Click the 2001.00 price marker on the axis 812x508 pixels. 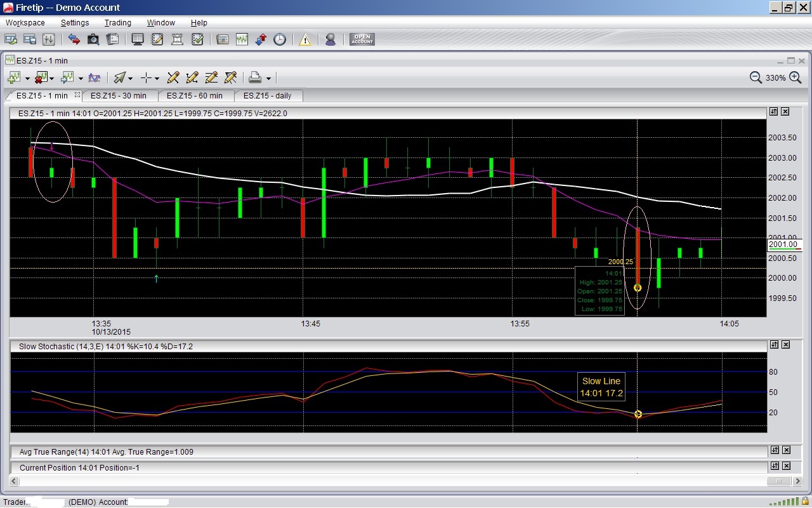784,244
